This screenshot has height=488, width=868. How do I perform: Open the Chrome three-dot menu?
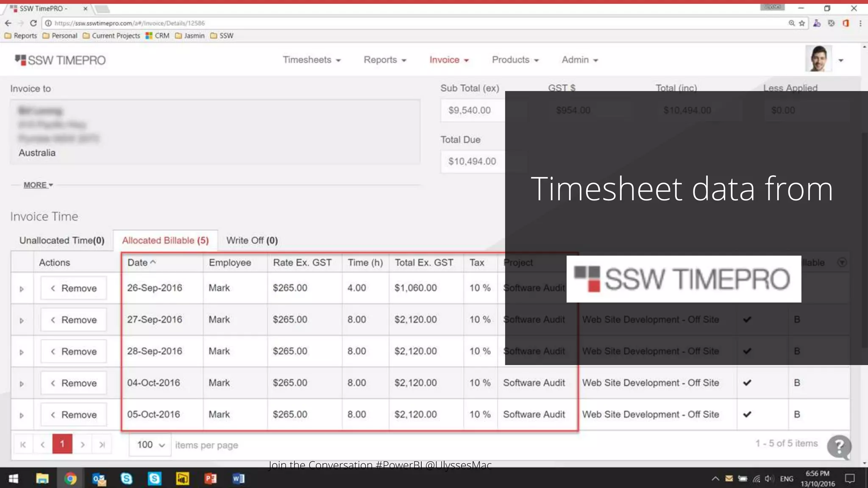pos(860,23)
